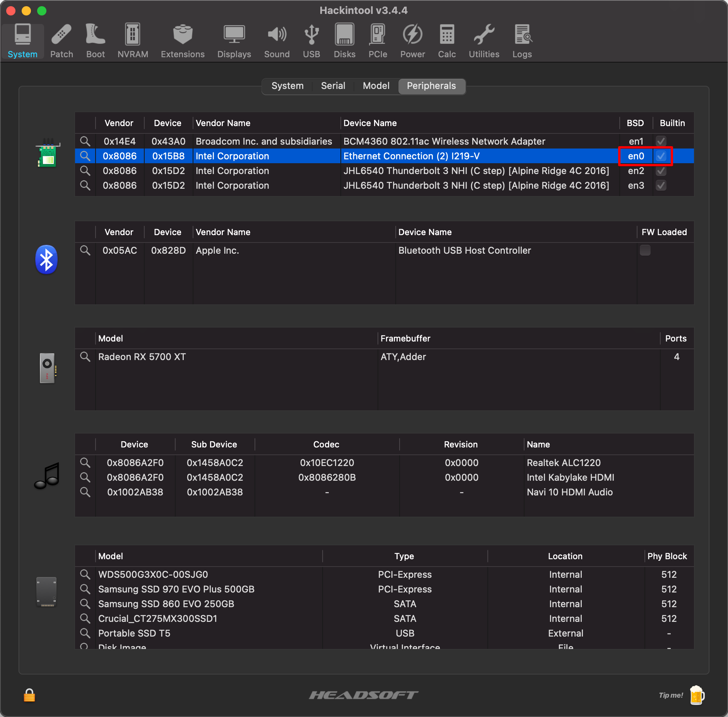Open the USB section
The height and width of the screenshot is (717, 728).
click(x=311, y=41)
